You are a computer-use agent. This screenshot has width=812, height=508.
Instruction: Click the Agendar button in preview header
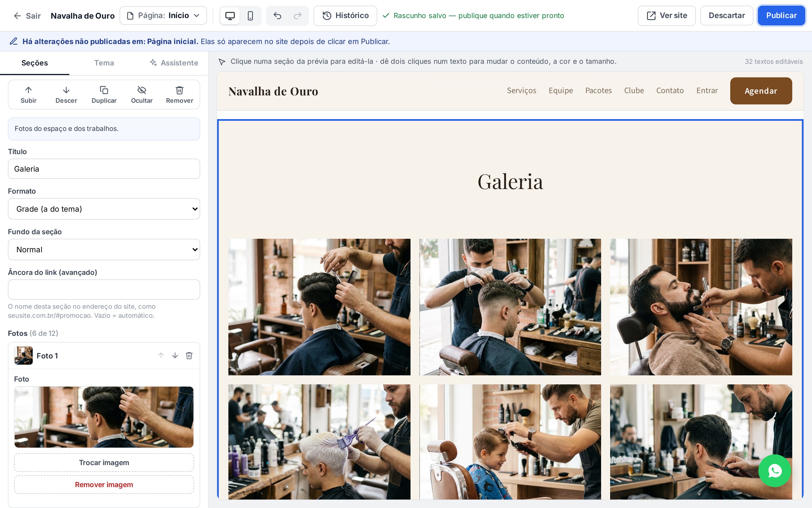click(761, 91)
